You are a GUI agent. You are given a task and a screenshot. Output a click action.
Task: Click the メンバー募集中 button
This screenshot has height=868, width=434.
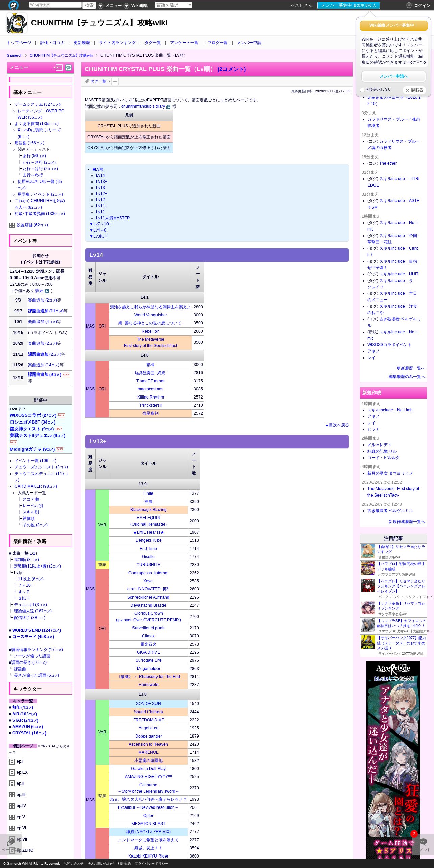(x=348, y=5)
